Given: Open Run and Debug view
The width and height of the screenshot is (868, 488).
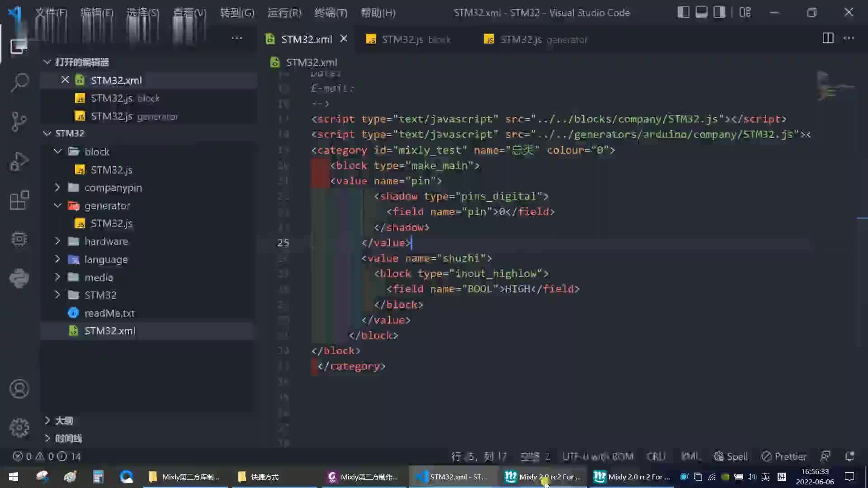Looking at the screenshot, I should click(19, 161).
